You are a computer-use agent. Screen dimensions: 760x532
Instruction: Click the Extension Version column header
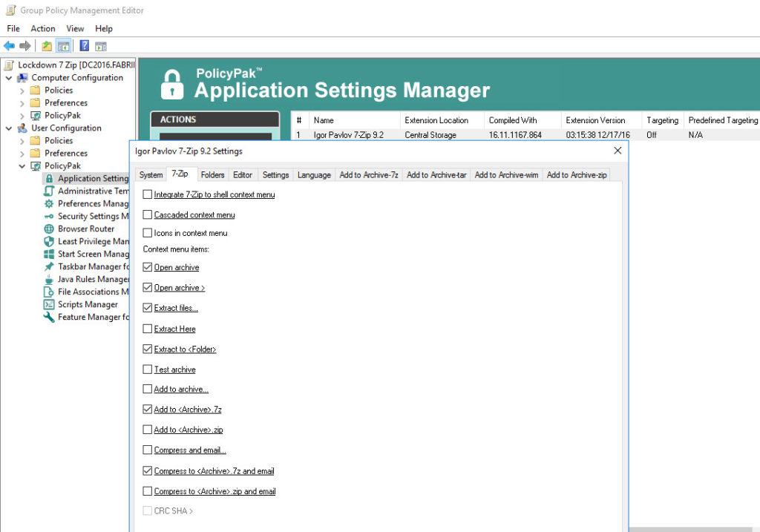601,120
